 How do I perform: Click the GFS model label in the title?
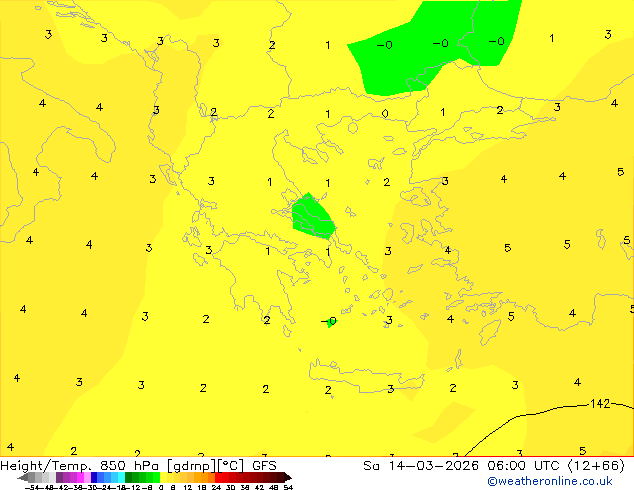point(264,466)
